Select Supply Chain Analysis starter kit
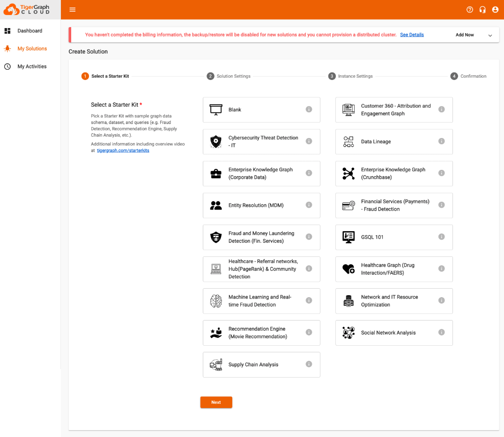The width and height of the screenshot is (504, 437). tap(262, 364)
